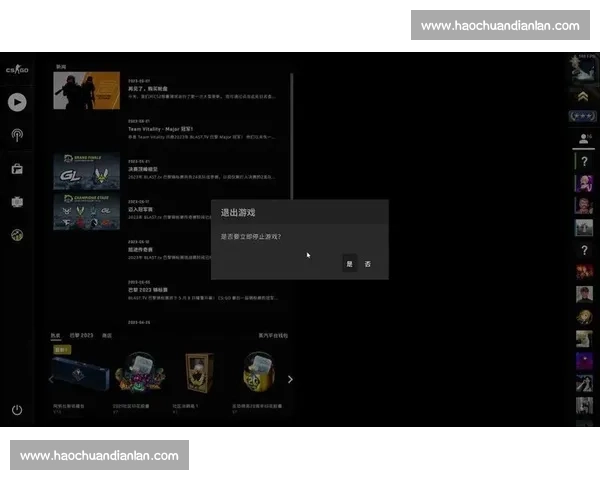Open the 巴黎 2023 锦标赛 news headline
Image resolution: width=600 pixels, height=480 pixels.
click(x=148, y=290)
